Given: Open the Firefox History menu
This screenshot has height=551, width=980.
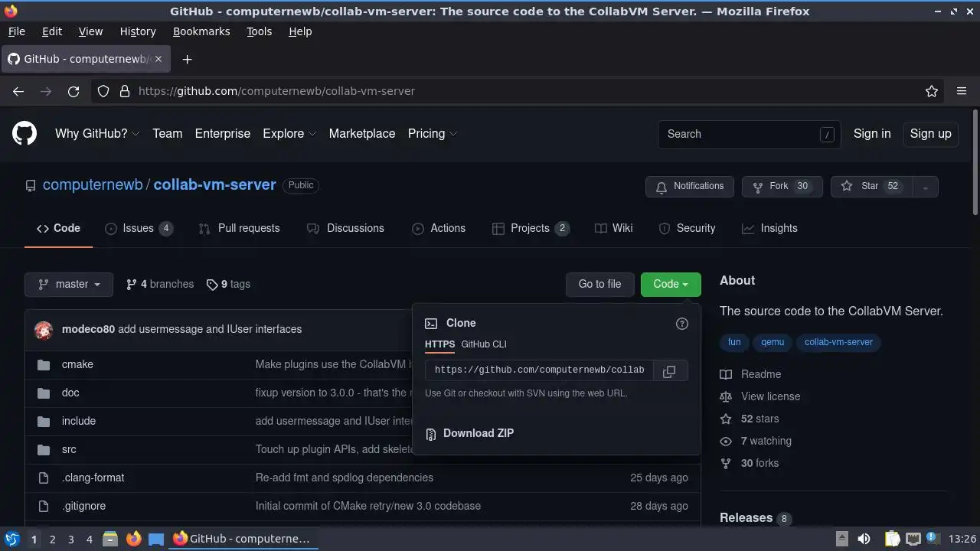Looking at the screenshot, I should pos(138,31).
